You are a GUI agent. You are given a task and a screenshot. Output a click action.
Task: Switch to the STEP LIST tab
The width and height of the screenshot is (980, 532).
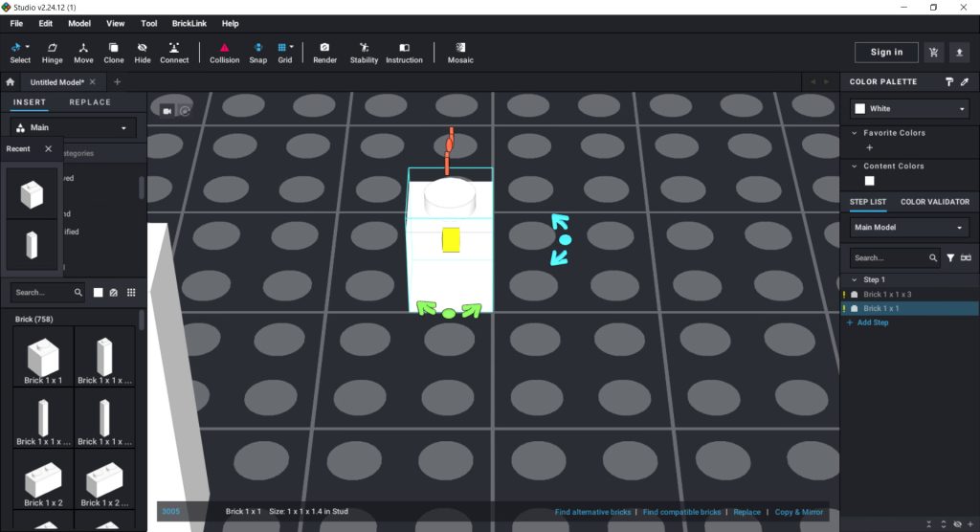point(867,202)
